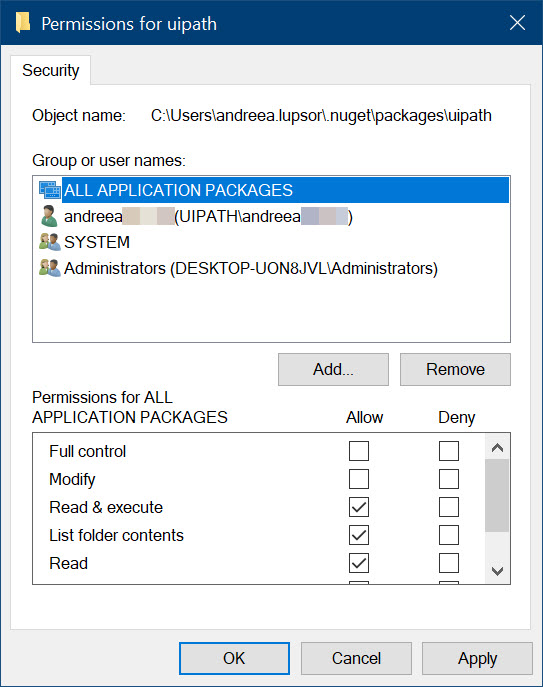Tick Deny for Full control
Image resolution: width=543 pixels, height=687 pixels.
[x=449, y=451]
